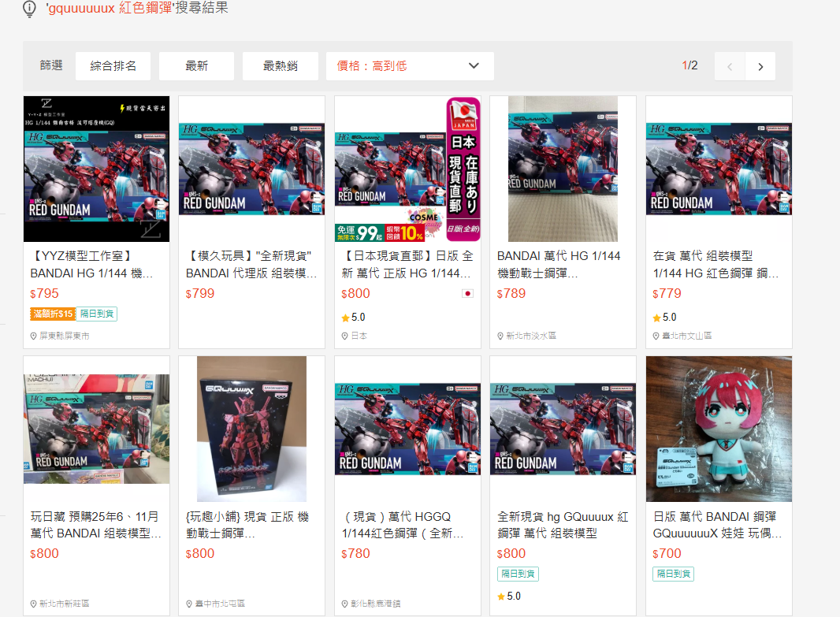Screen dimensions: 840x617
Task: Click the 隔日到貨 tag on the 全新現貨 hg listing
Action: click(518, 574)
